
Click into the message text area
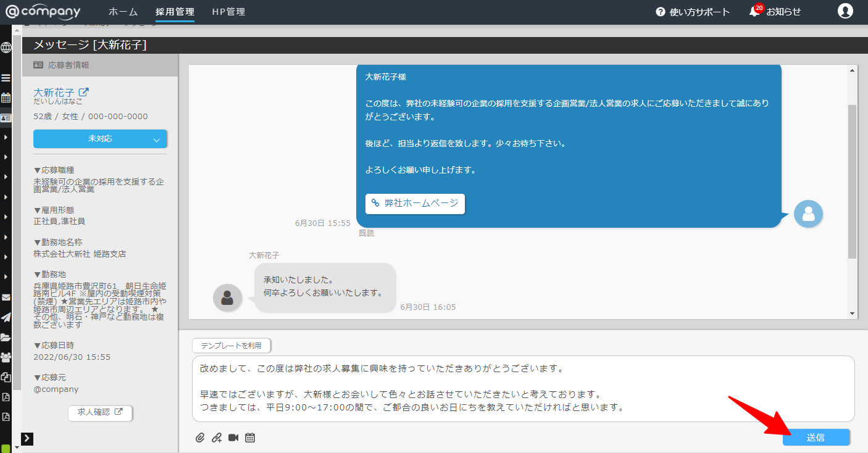523,389
